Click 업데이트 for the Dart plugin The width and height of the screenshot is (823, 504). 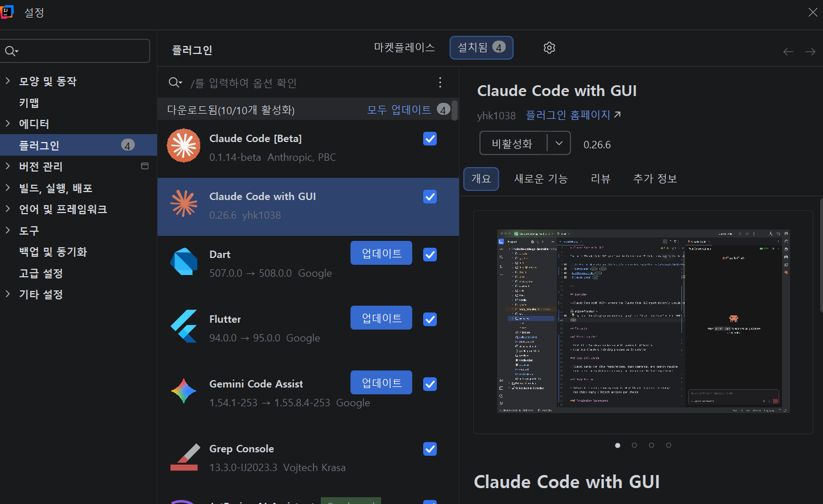(x=381, y=253)
